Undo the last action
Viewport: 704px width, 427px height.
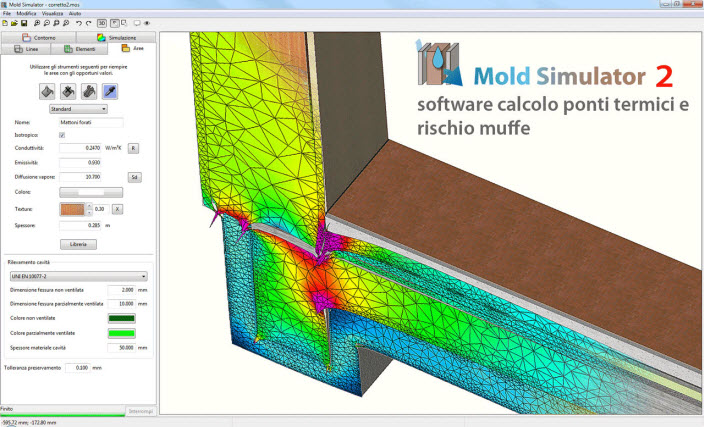[x=79, y=23]
